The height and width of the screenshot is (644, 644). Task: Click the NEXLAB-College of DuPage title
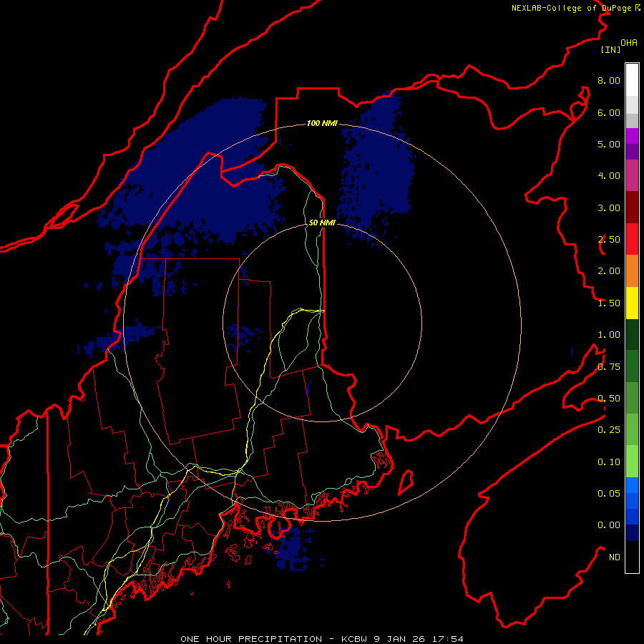(571, 8)
